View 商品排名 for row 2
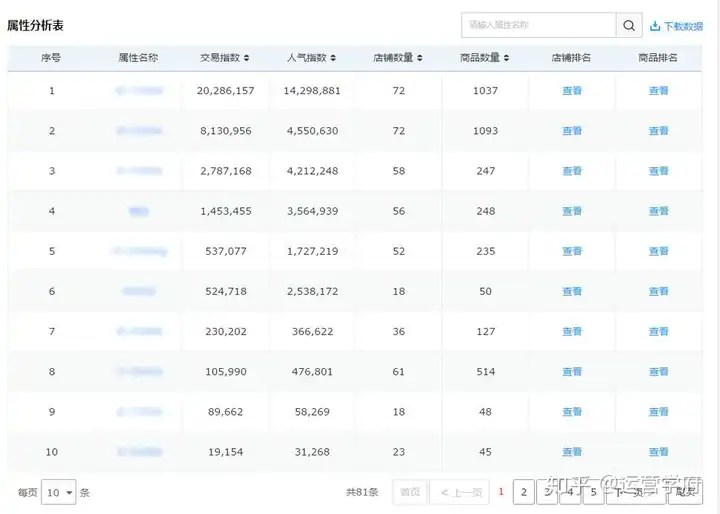The image size is (720, 514). point(658,131)
